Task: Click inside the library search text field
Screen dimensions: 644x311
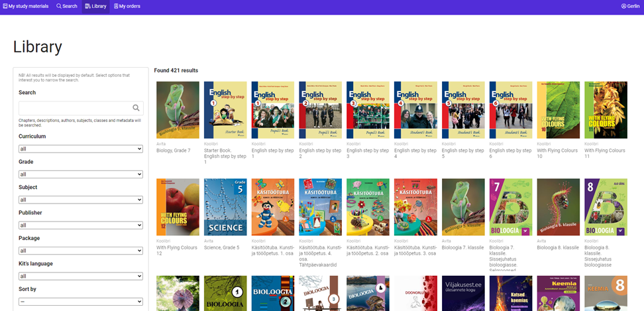Action: click(74, 108)
